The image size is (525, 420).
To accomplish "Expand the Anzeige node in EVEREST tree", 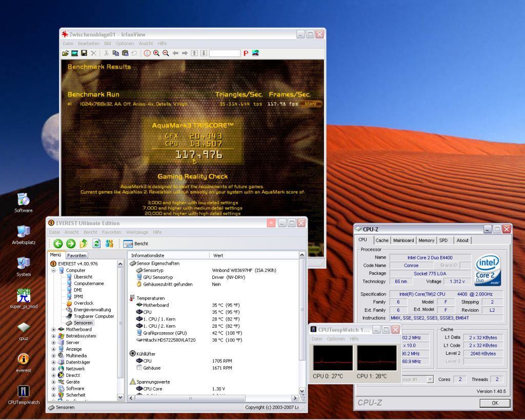I will click(53, 349).
